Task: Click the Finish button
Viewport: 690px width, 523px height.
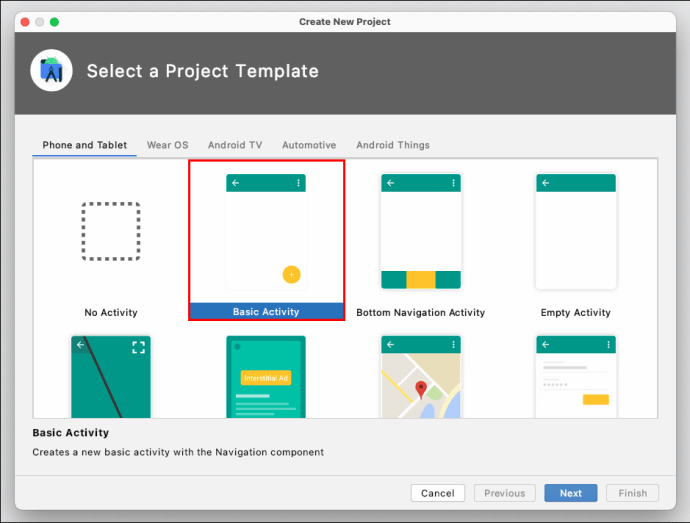Action: point(632,493)
